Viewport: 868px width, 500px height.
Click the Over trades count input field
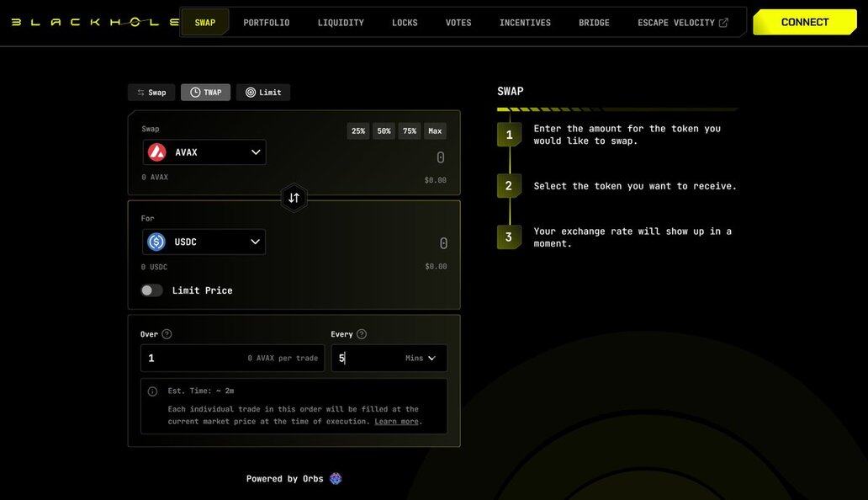click(193, 359)
